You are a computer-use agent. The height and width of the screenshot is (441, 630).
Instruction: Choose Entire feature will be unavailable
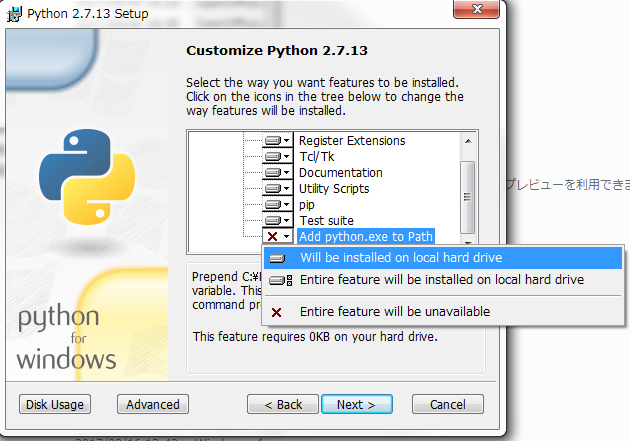[443, 312]
